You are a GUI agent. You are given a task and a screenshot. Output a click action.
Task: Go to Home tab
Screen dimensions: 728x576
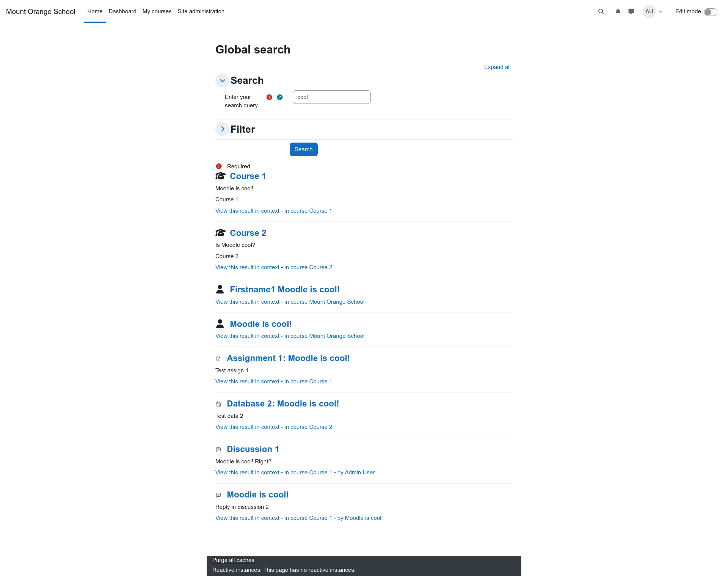pyautogui.click(x=95, y=11)
